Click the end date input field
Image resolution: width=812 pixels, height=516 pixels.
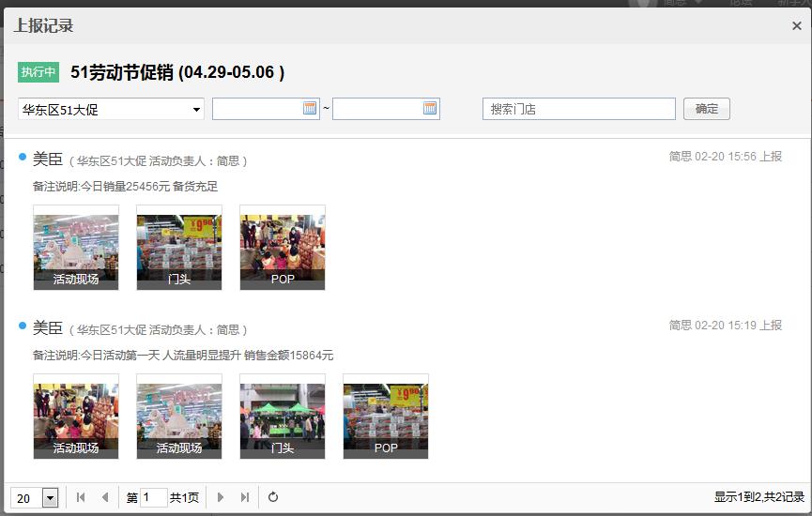pos(377,109)
